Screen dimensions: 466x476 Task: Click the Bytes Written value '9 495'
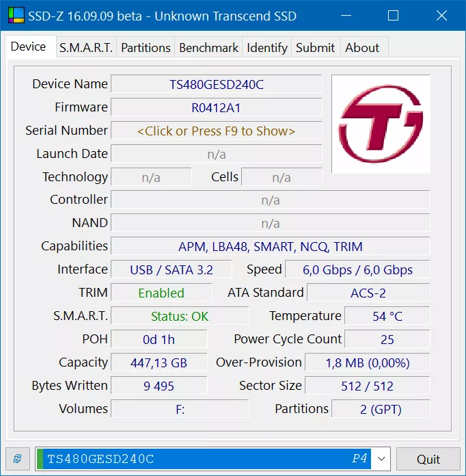pos(159,386)
